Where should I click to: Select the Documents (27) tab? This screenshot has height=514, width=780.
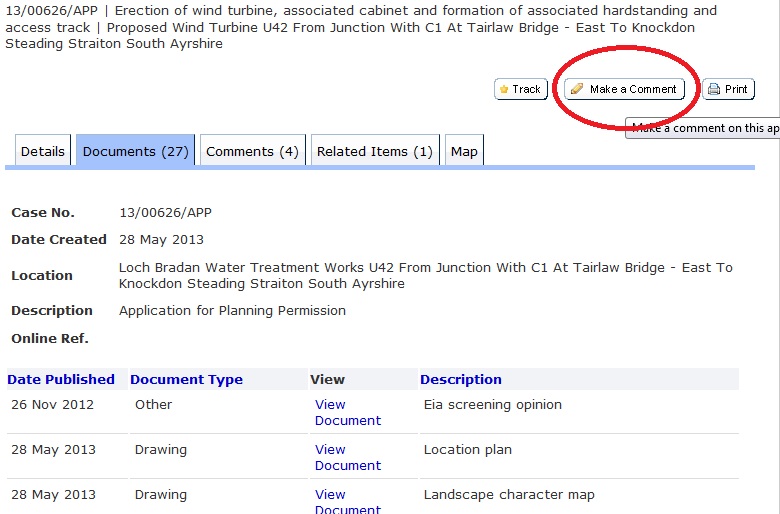pyautogui.click(x=135, y=152)
